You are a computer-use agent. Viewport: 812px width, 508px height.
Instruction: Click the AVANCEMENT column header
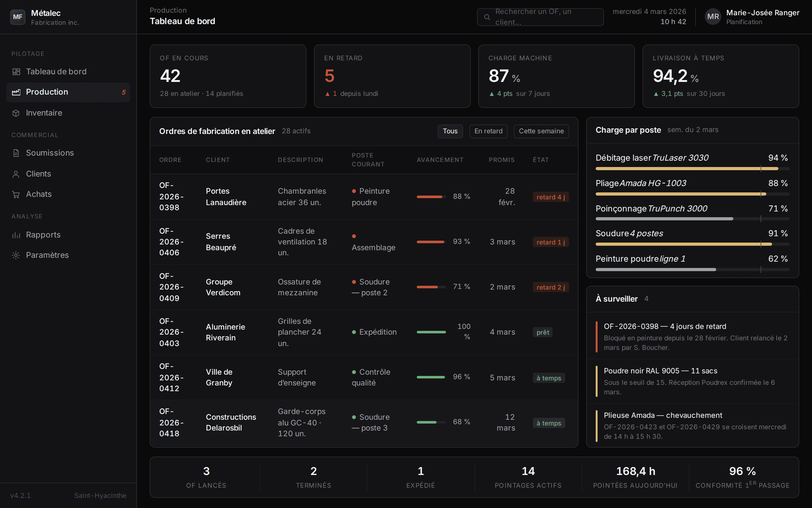[440, 160]
